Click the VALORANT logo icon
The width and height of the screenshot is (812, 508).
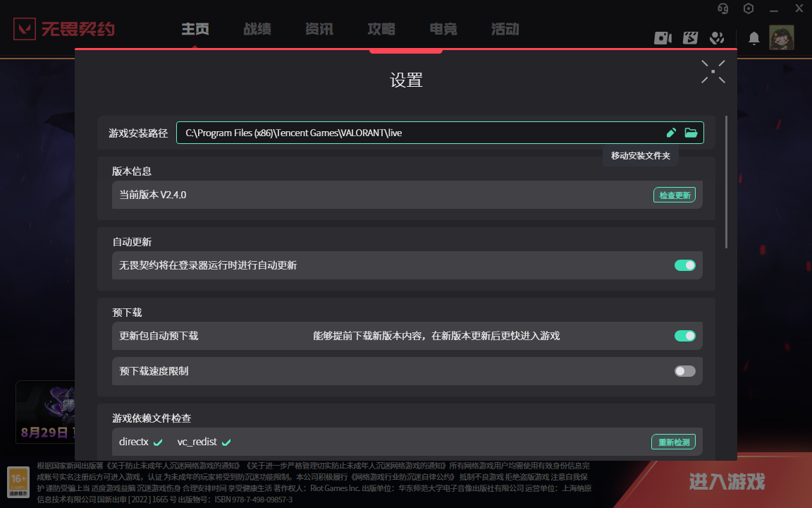point(25,29)
